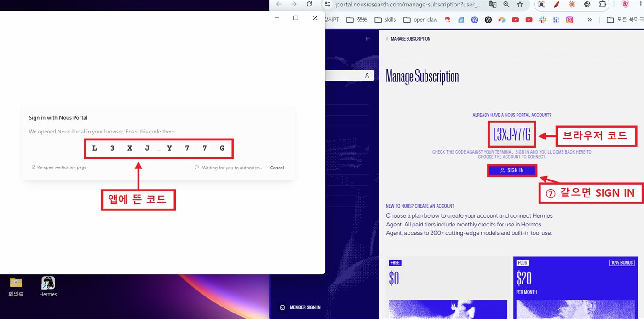
Task: Click 'ALREADY HAVE A NOUS PORTAL ACCOUNT?' text
Action: click(512, 115)
